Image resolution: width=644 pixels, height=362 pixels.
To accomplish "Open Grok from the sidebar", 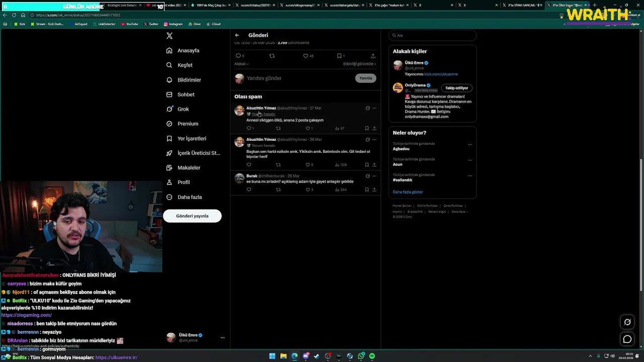I will click(x=178, y=109).
